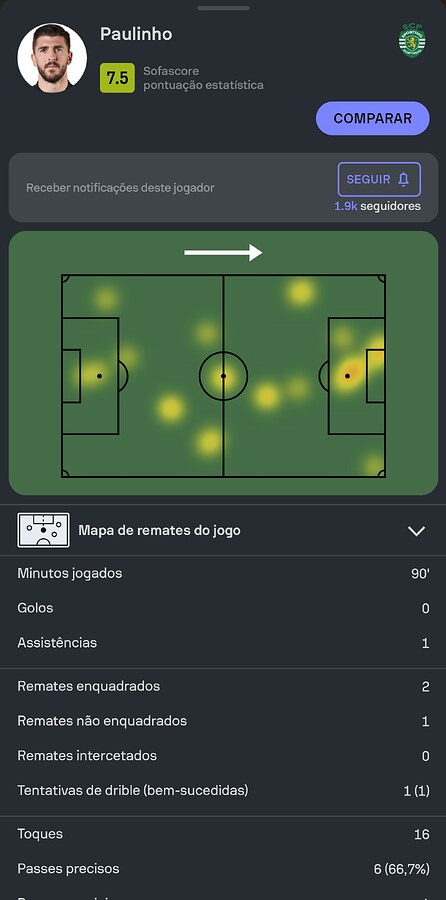This screenshot has height=900, width=446.
Task: Tap Receber notificações deste jogador text
Action: pyautogui.click(x=121, y=188)
